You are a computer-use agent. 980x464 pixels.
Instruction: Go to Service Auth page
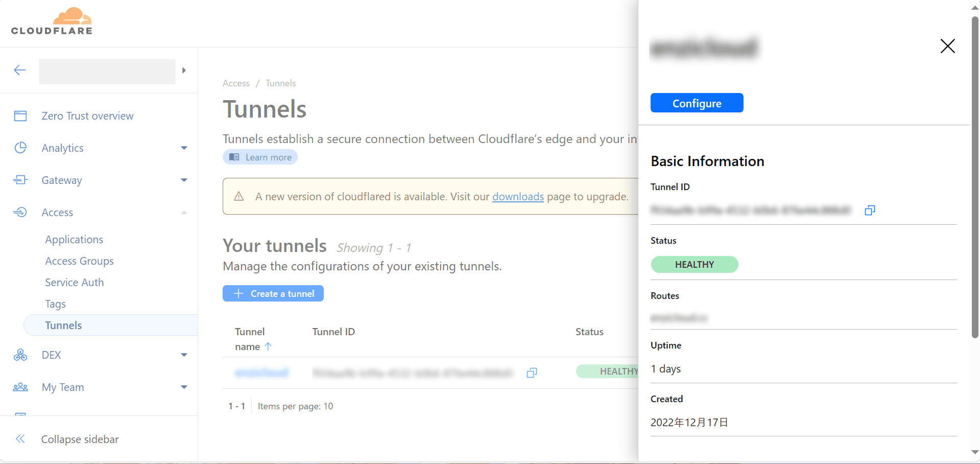[74, 283]
